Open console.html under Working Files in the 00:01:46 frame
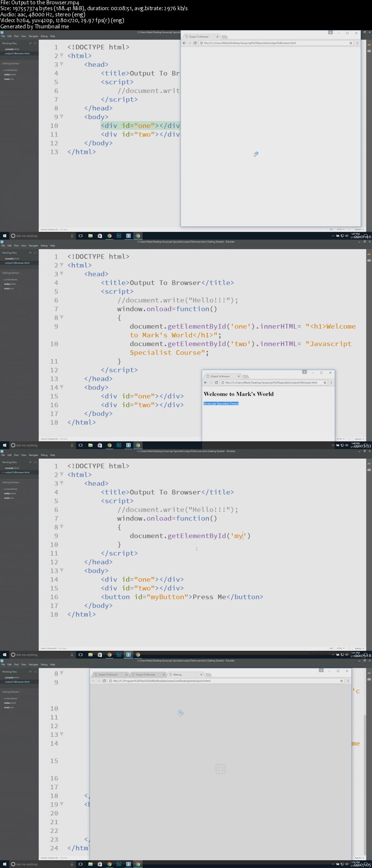 click(x=12, y=49)
